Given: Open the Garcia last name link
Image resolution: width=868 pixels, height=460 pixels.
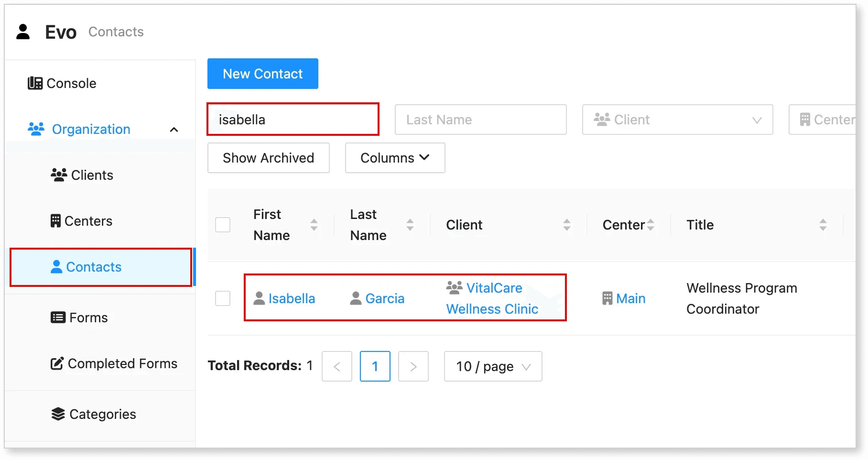Looking at the screenshot, I should pos(385,298).
